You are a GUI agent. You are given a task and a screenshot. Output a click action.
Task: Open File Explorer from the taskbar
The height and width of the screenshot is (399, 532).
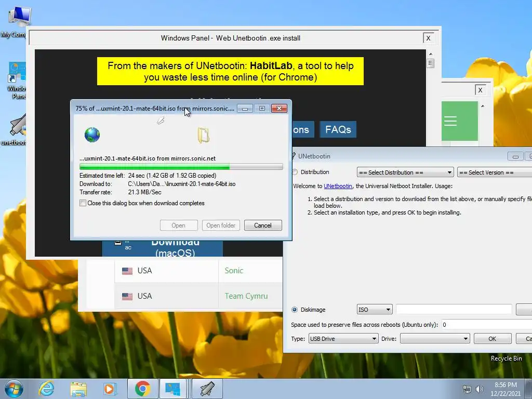click(78, 389)
